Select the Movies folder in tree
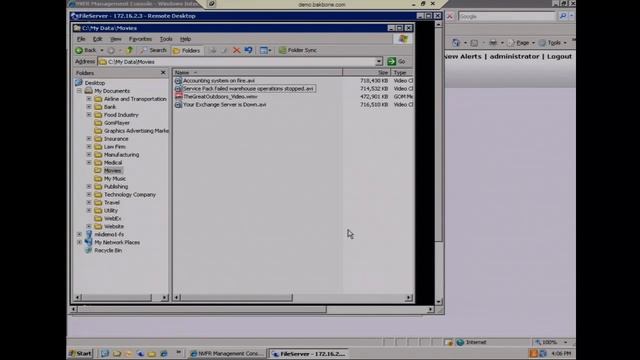The image size is (640, 360). [x=113, y=171]
